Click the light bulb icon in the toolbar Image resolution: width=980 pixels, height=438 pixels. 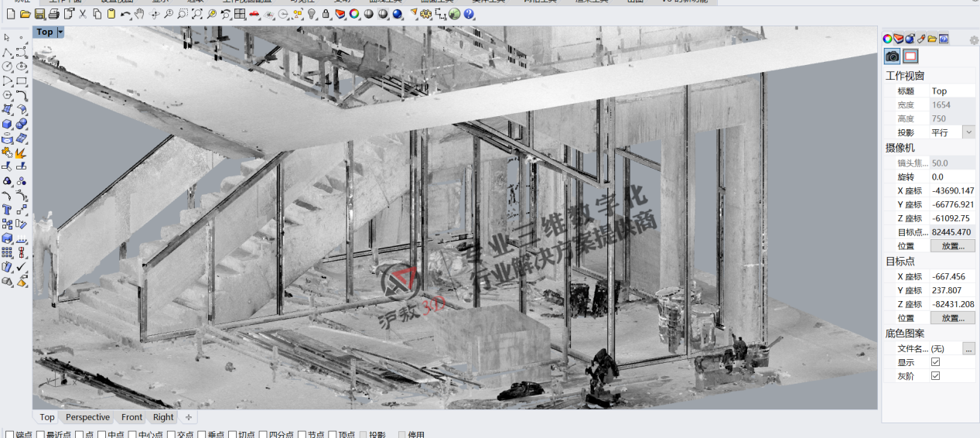[x=312, y=14]
